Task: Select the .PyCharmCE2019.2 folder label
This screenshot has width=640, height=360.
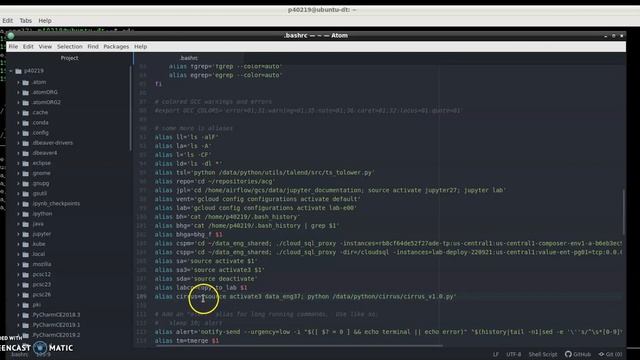Action: point(57,335)
